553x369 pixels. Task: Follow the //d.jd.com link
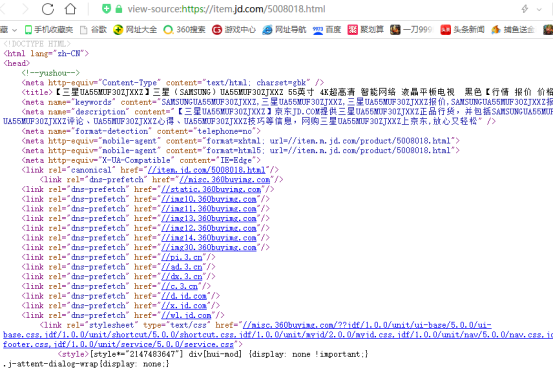(184, 296)
